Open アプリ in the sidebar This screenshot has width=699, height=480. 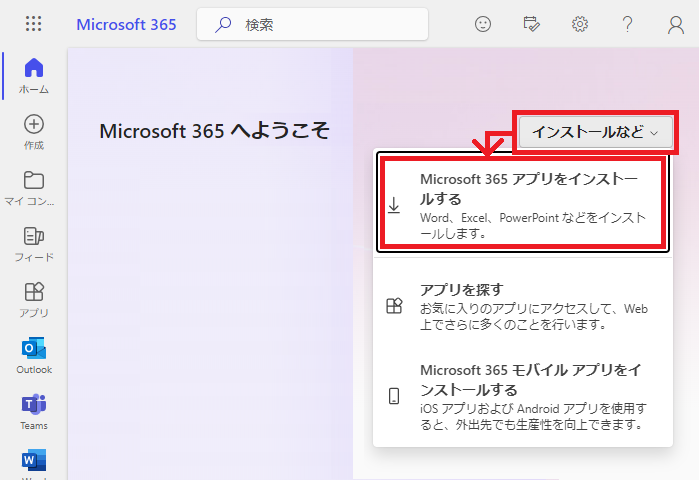pyautogui.click(x=34, y=300)
